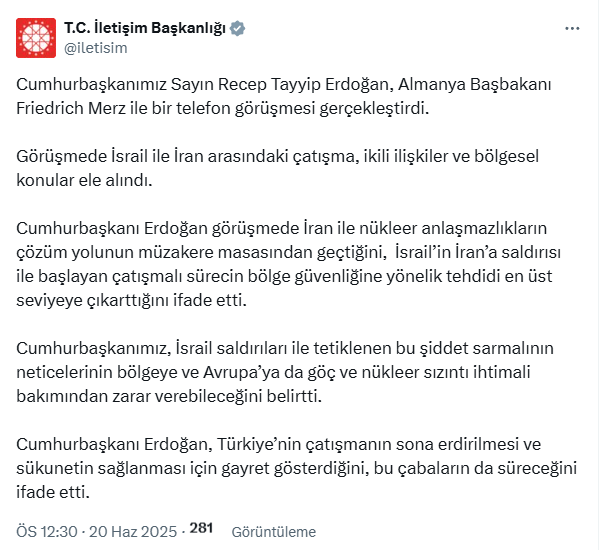
Task: Click the words 'sükunetin sağlanması için gayret'
Action: click(x=143, y=468)
